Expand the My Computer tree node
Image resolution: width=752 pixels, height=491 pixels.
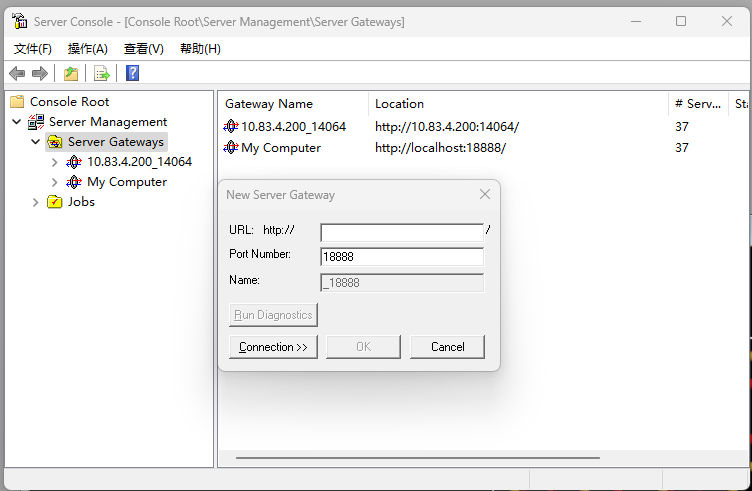point(55,182)
